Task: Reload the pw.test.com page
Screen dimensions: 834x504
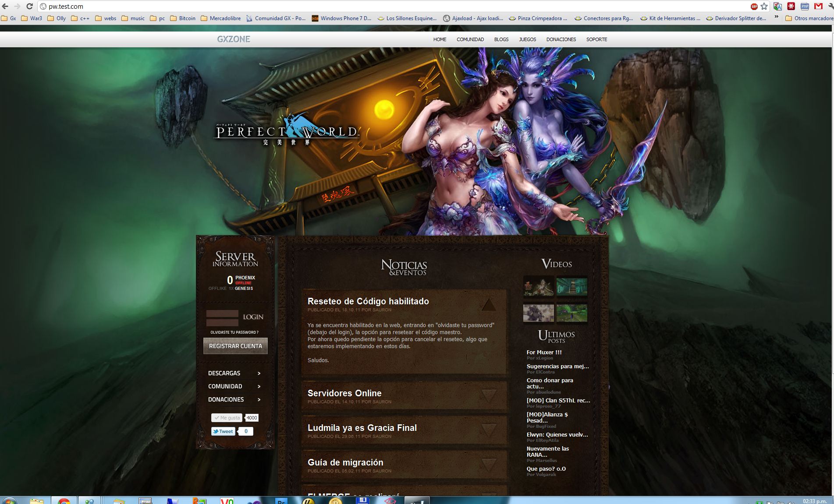Action: [x=29, y=7]
